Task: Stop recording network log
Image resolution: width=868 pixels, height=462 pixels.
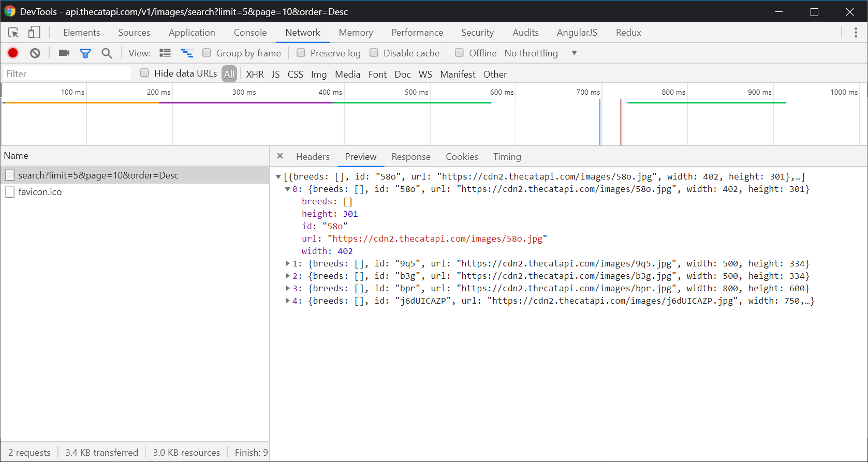Action: (x=13, y=53)
